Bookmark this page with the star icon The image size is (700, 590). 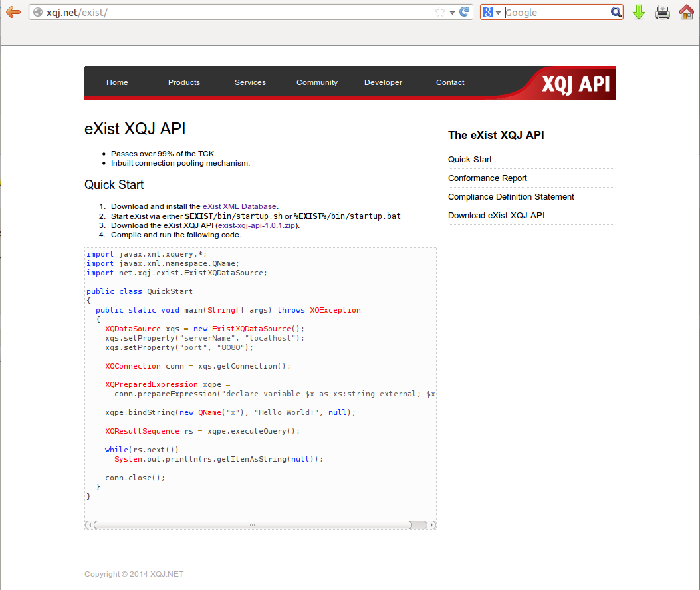click(439, 11)
